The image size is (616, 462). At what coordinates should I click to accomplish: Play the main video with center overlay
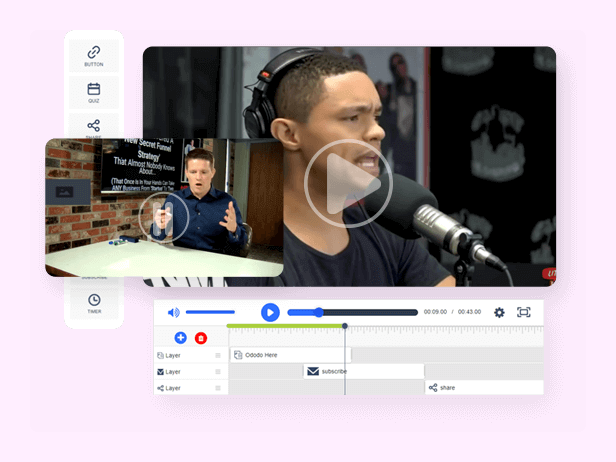[348, 183]
